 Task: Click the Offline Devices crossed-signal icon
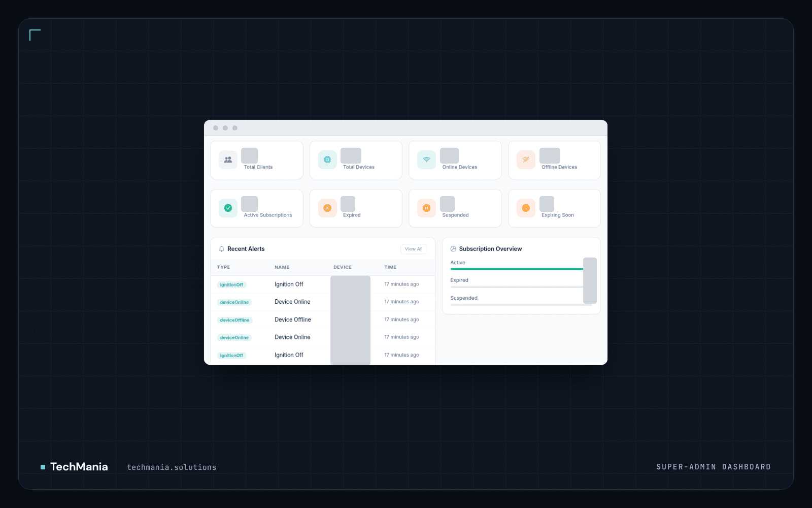coord(526,160)
